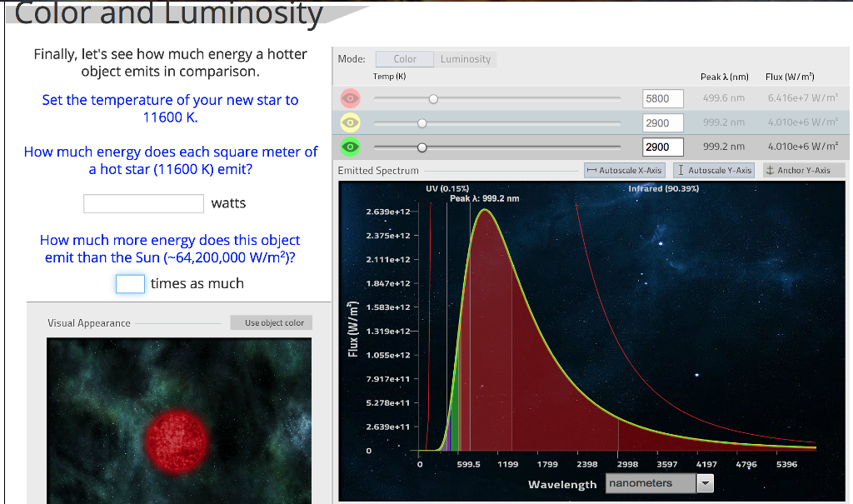Click the times as much input box
Viewport: 853px width, 504px height.
[x=130, y=283]
